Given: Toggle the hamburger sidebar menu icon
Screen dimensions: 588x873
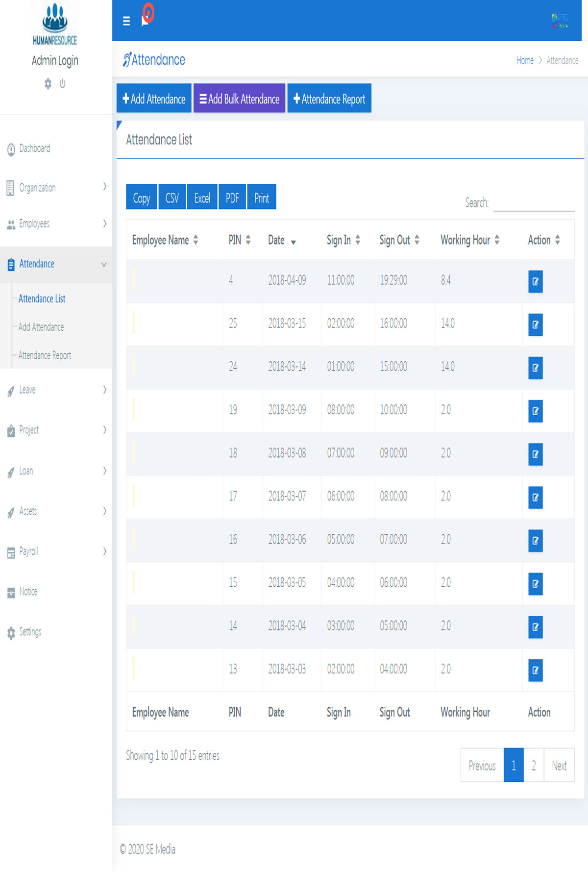Looking at the screenshot, I should click(x=126, y=21).
